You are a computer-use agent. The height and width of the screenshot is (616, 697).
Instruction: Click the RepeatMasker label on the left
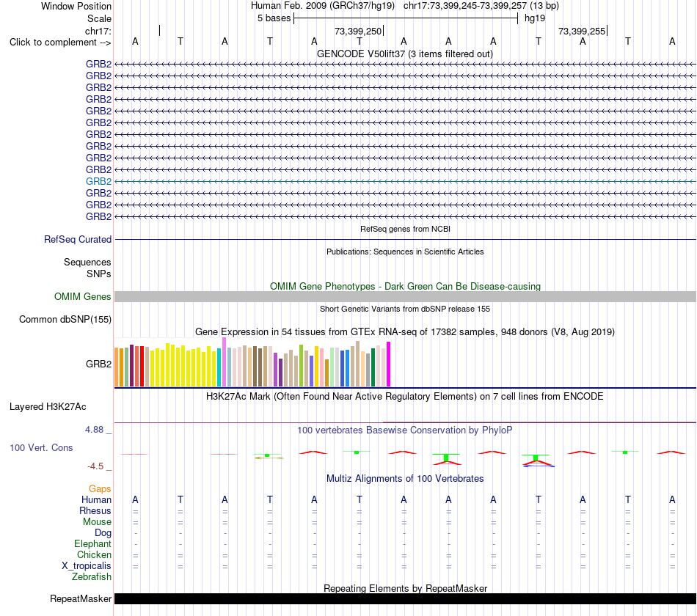(x=81, y=598)
